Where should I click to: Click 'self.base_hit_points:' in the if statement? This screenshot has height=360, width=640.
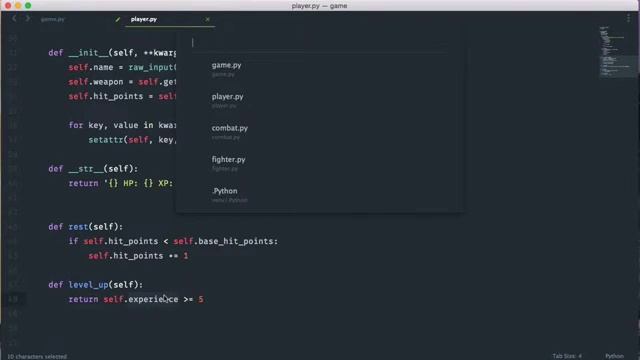click(x=226, y=241)
